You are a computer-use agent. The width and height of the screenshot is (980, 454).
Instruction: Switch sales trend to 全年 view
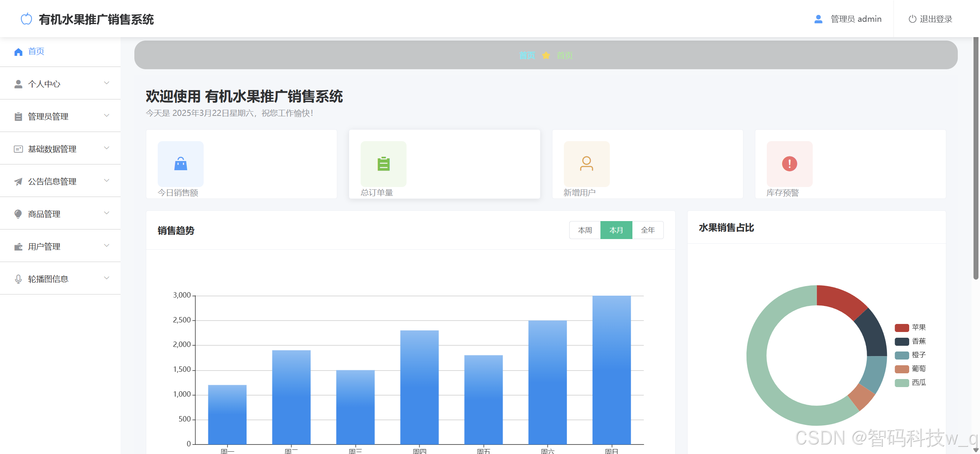pos(647,230)
